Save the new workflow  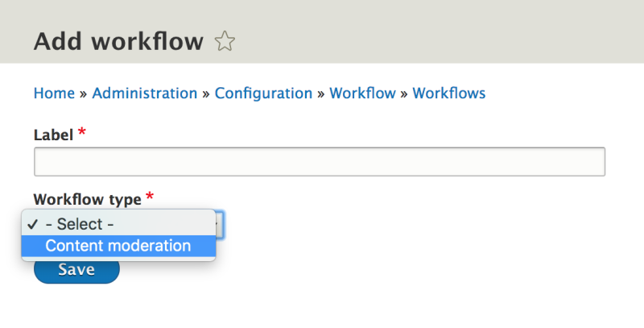pyautogui.click(x=76, y=270)
